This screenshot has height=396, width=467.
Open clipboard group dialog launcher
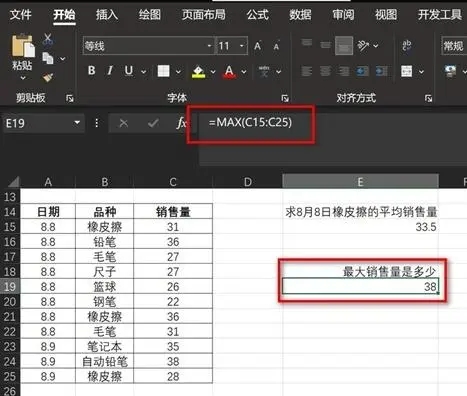coord(69,98)
